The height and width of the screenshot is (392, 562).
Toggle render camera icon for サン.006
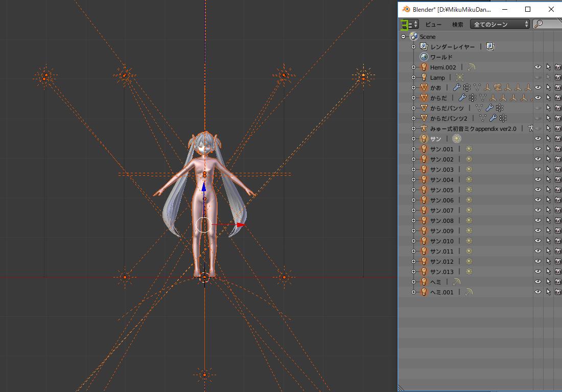pos(558,200)
